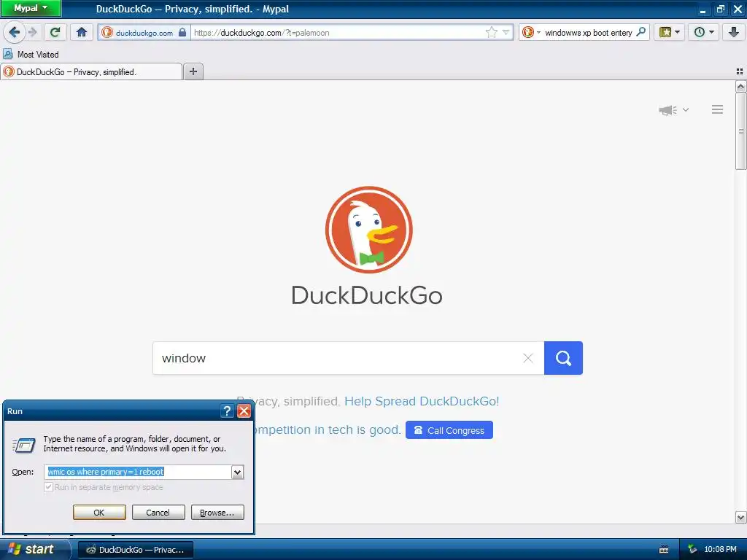The width and height of the screenshot is (747, 560).
Task: Clear the search text with X icon
Action: (x=528, y=358)
